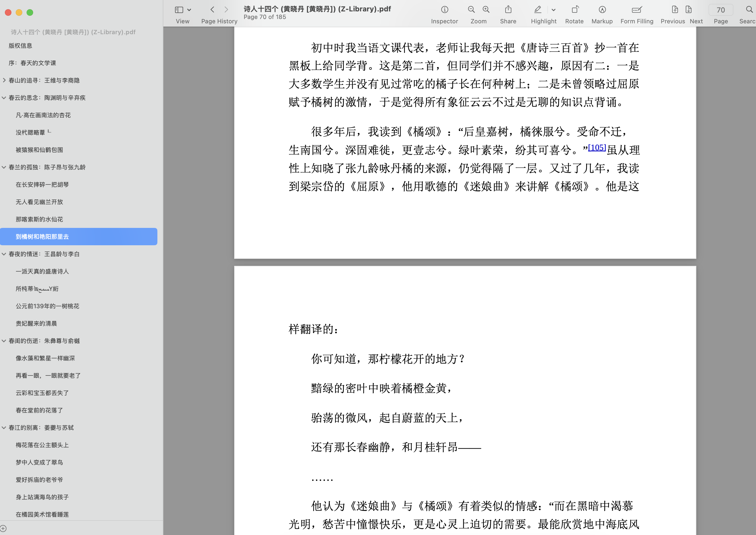Click the page number field showing 70
This screenshot has width=756, height=535.
point(720,10)
